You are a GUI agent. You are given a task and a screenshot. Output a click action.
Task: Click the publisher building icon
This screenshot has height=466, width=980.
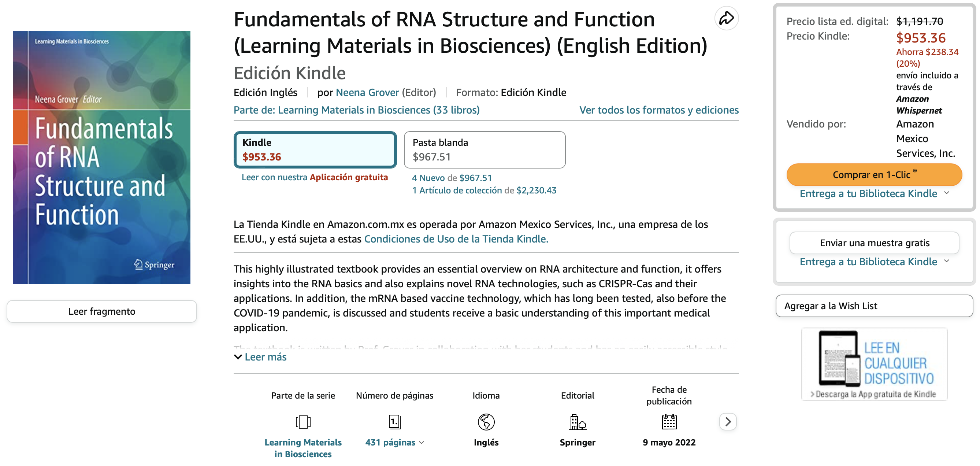click(578, 422)
